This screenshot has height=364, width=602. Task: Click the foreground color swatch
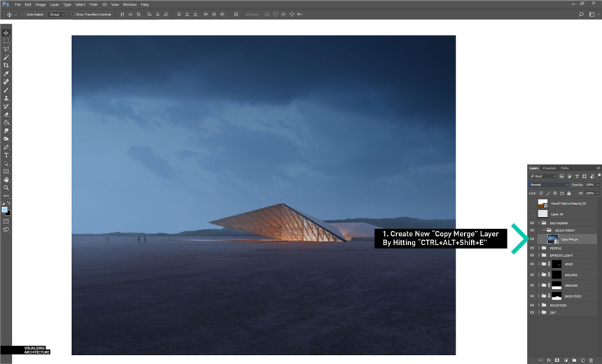[x=5, y=209]
